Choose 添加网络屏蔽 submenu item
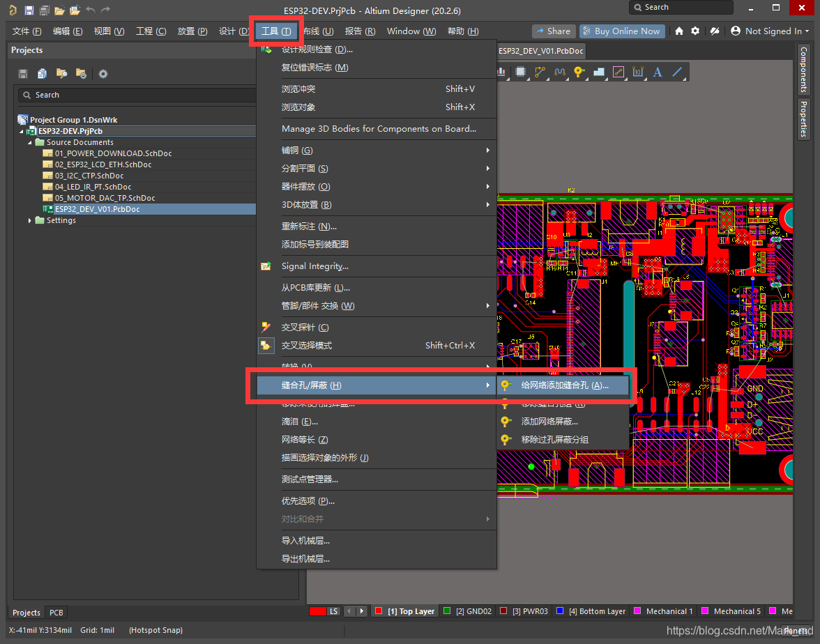Screen dimensions: 820x644 pyautogui.click(x=563, y=422)
